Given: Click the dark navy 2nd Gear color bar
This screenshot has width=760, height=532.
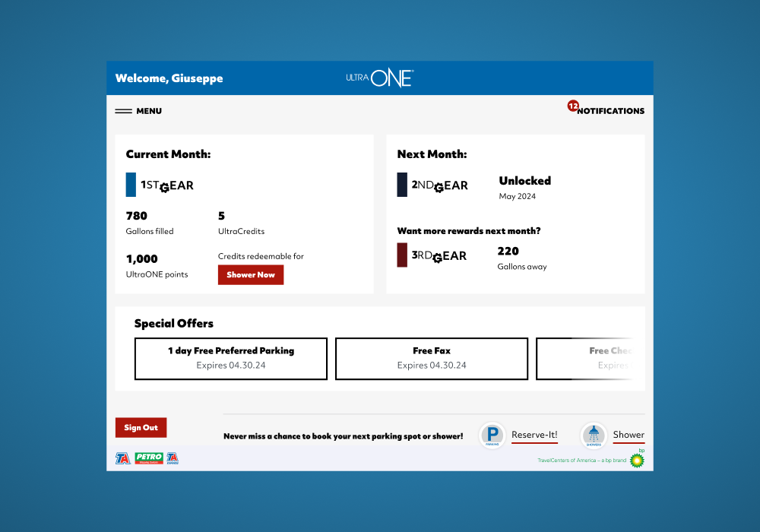Looking at the screenshot, I should point(402,185).
